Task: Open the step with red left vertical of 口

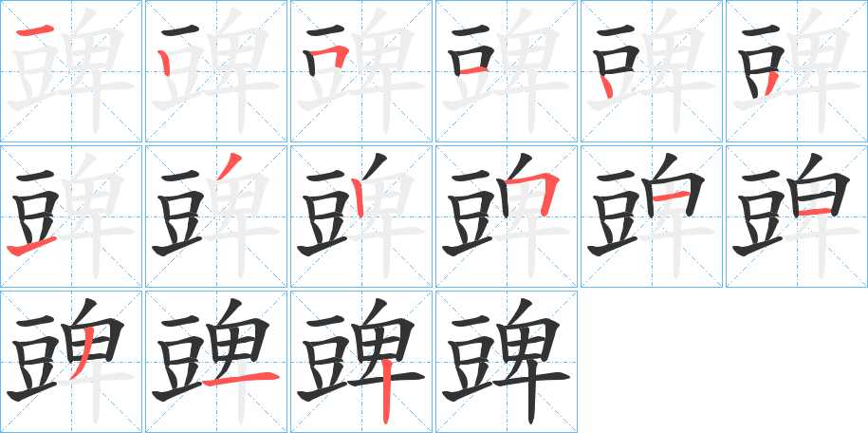Action: pyautogui.click(x=216, y=71)
